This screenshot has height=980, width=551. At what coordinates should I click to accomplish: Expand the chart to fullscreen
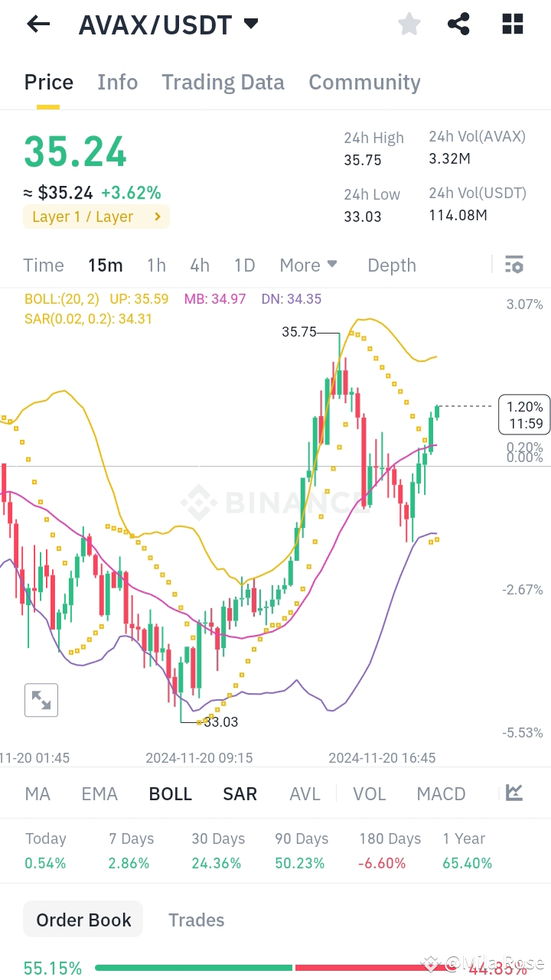point(41,699)
